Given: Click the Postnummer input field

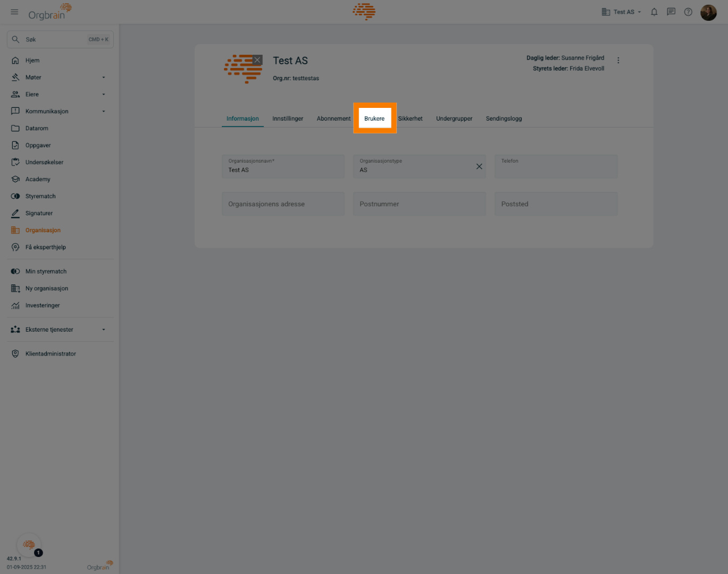Looking at the screenshot, I should point(420,204).
